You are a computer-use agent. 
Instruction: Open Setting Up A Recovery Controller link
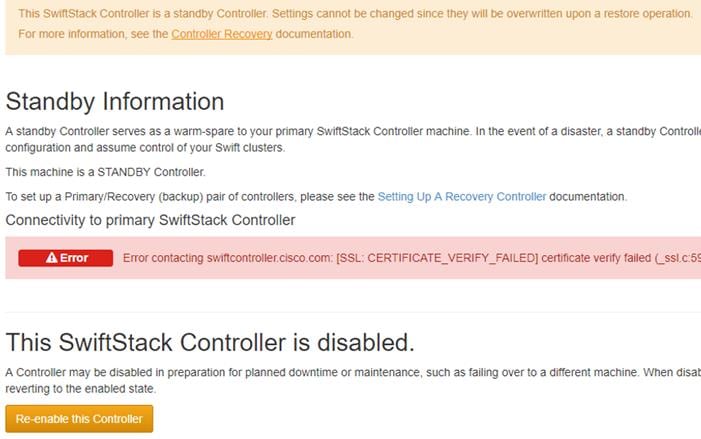462,197
